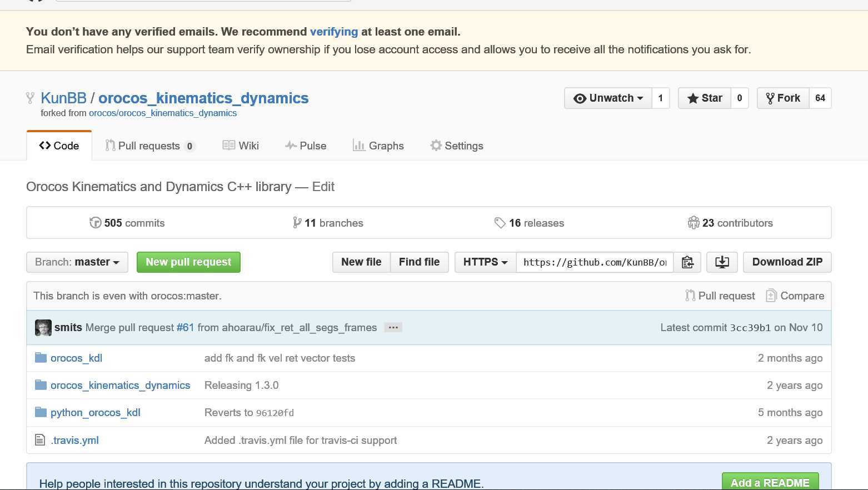
Task: Open the .travis.yml file
Action: pos(74,440)
